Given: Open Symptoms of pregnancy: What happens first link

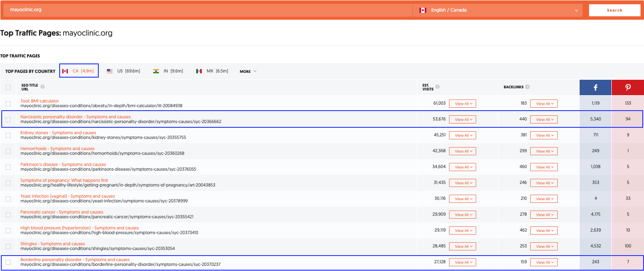Looking at the screenshot, I should click(64, 180).
